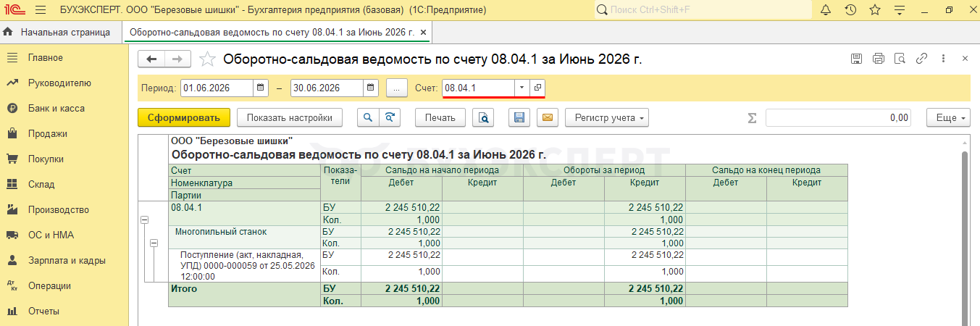The width and height of the screenshot is (980, 326).
Task: Open the service menu lines icon
Action: [x=899, y=10]
